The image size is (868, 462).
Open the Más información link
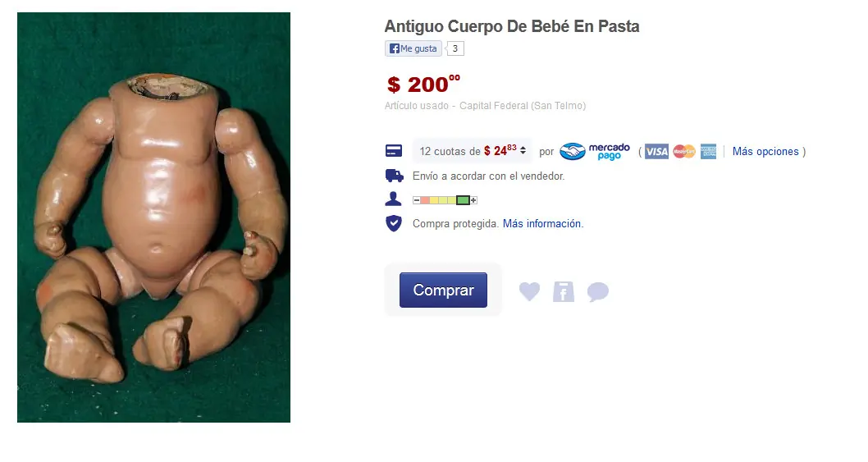point(543,224)
